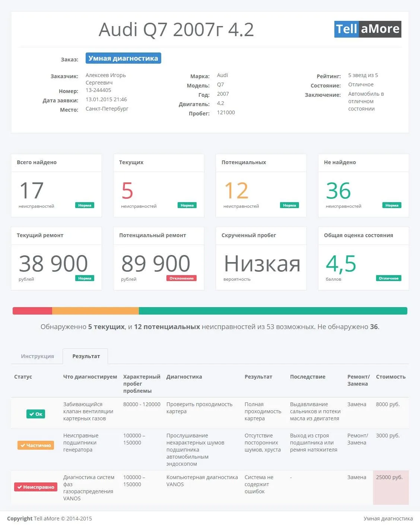Click the Что диагностируем column header
Screen dimensions: 420x526
90,377
